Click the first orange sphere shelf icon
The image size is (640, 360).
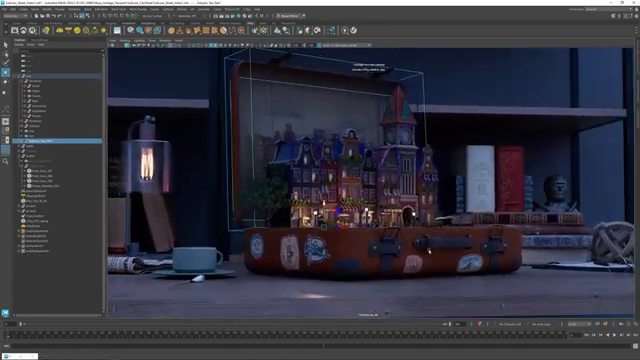[171, 30]
